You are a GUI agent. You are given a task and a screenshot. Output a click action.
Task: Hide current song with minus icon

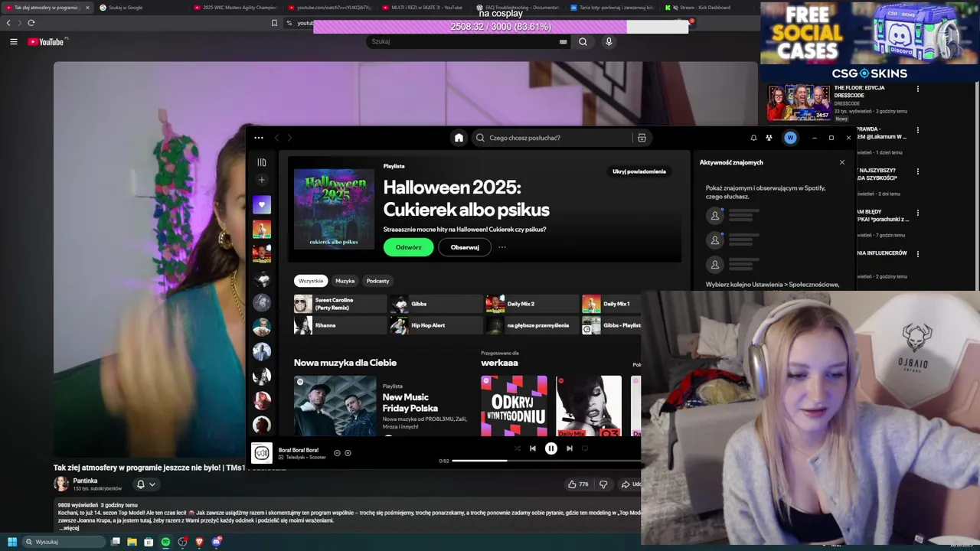pyautogui.click(x=337, y=453)
